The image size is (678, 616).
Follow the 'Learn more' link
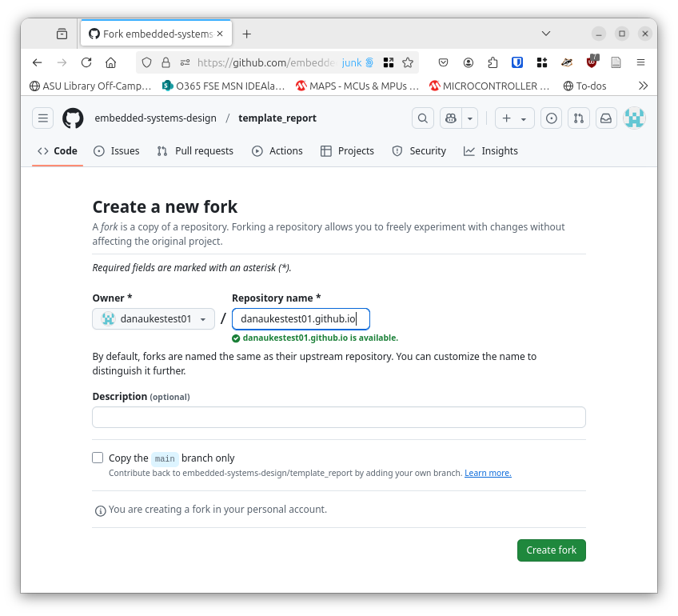pos(488,473)
